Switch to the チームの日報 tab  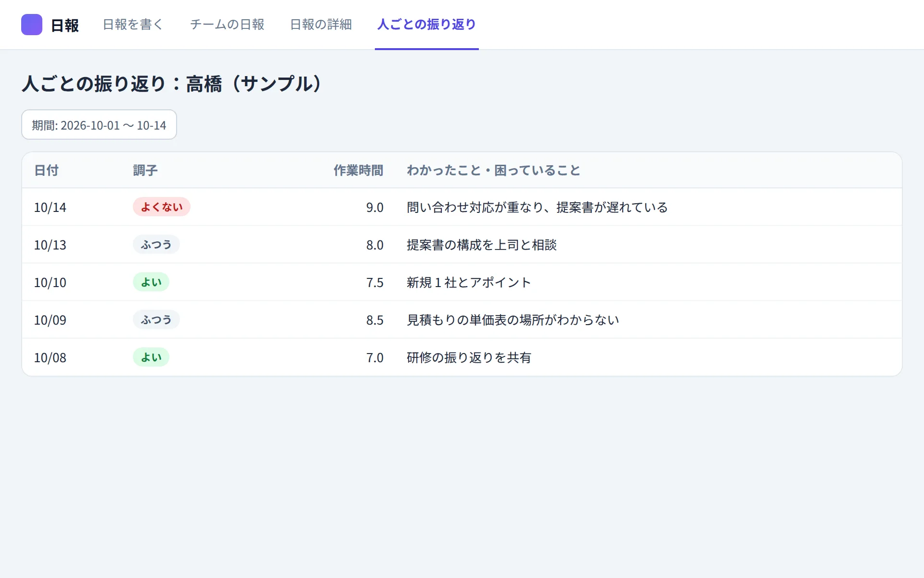(227, 25)
